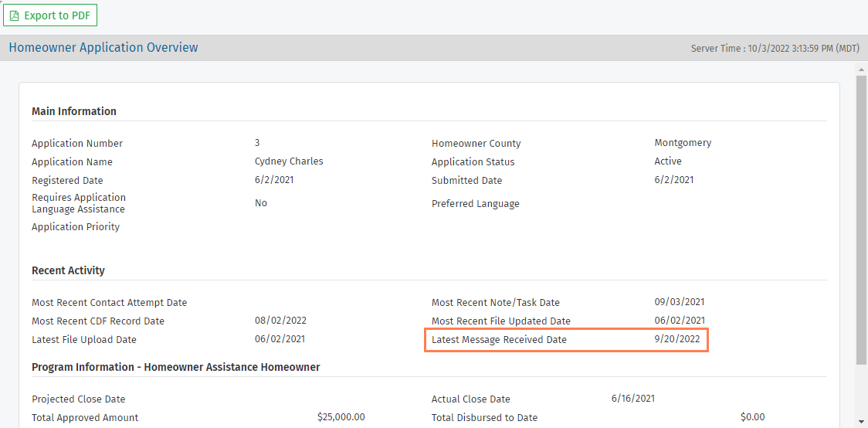Select the Homeowner Application Overview title

(x=103, y=48)
